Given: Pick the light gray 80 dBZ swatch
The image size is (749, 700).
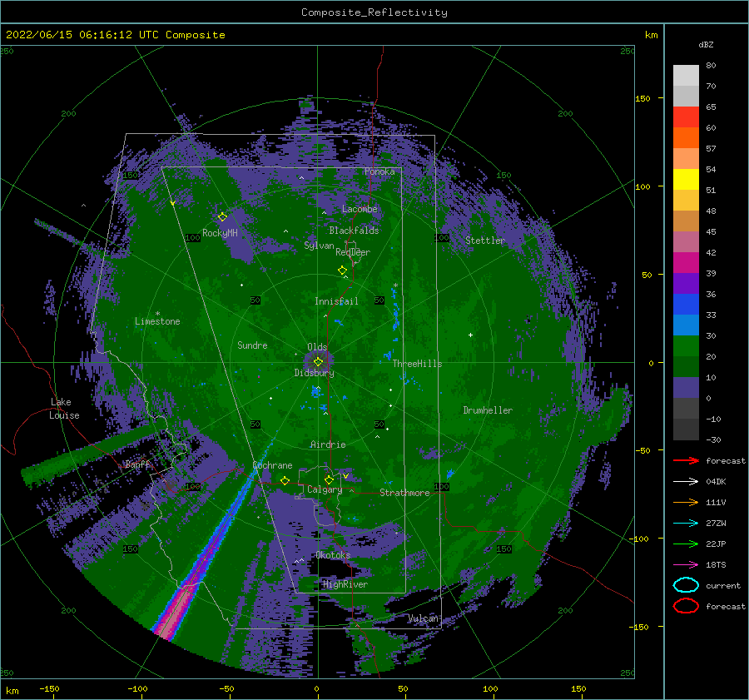Looking at the screenshot, I should tap(686, 76).
